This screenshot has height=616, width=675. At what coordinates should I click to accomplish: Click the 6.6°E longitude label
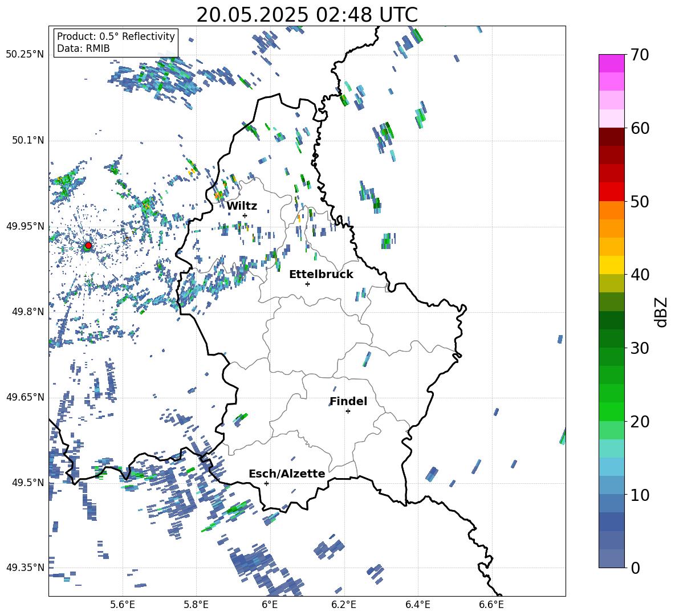coord(491,605)
